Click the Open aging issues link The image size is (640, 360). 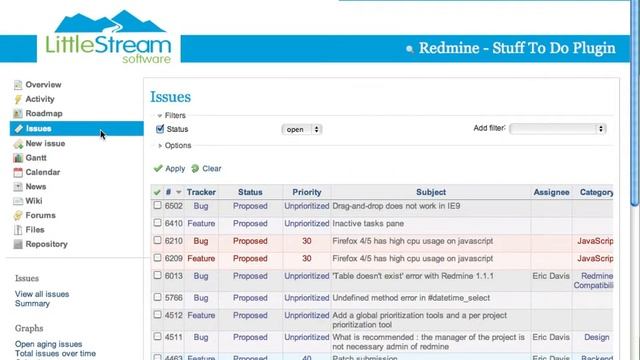click(49, 344)
